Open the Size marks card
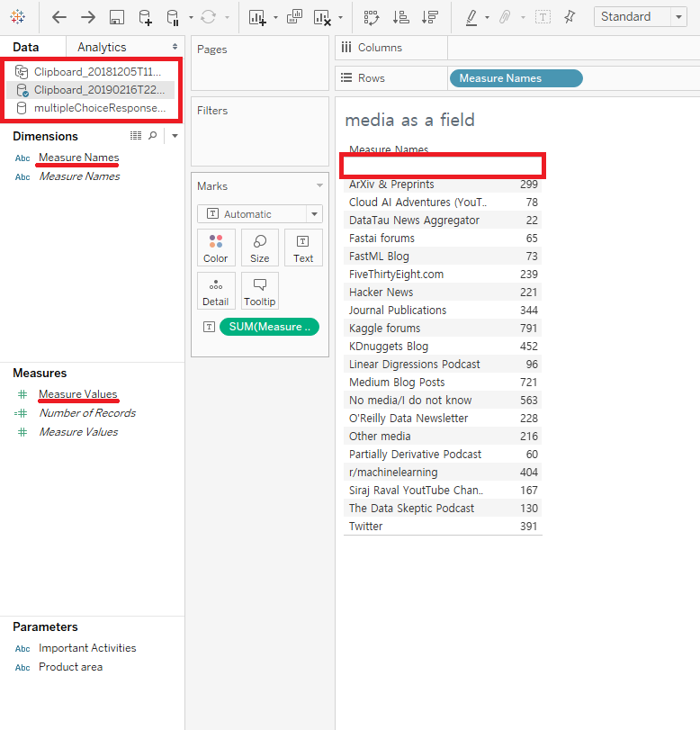 260,248
